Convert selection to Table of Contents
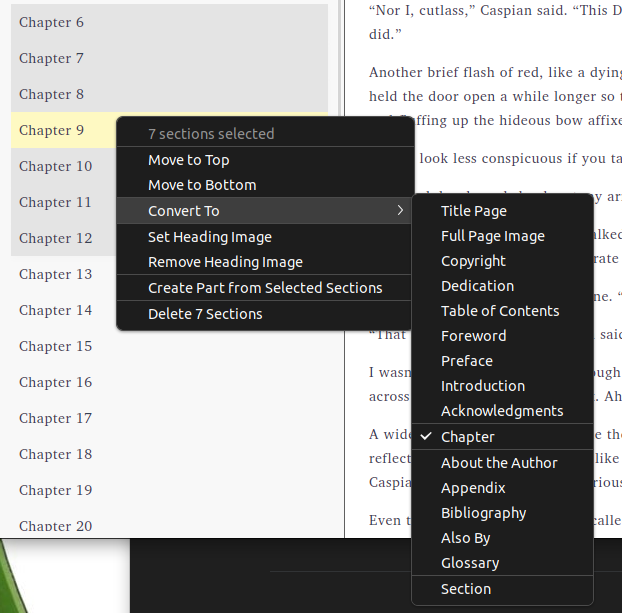The height and width of the screenshot is (613, 622). click(503, 311)
